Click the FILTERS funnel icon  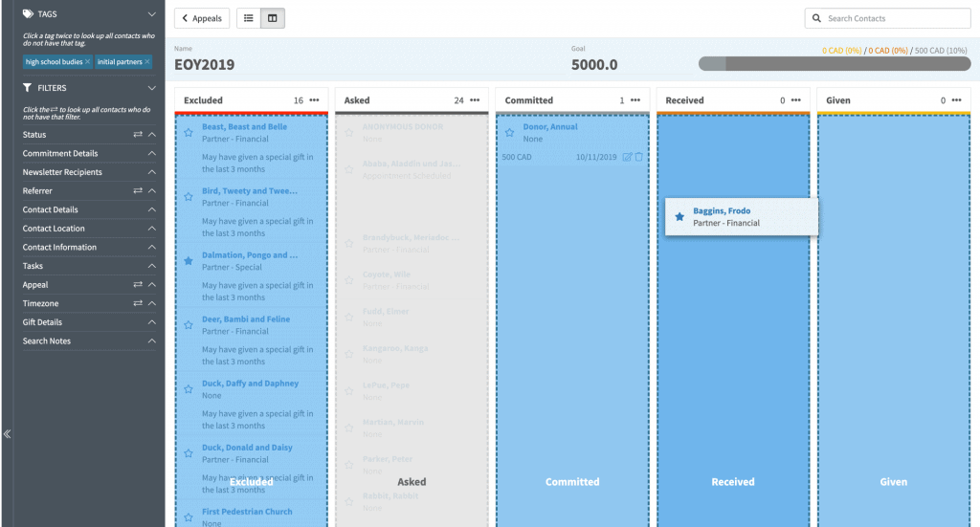coord(27,87)
